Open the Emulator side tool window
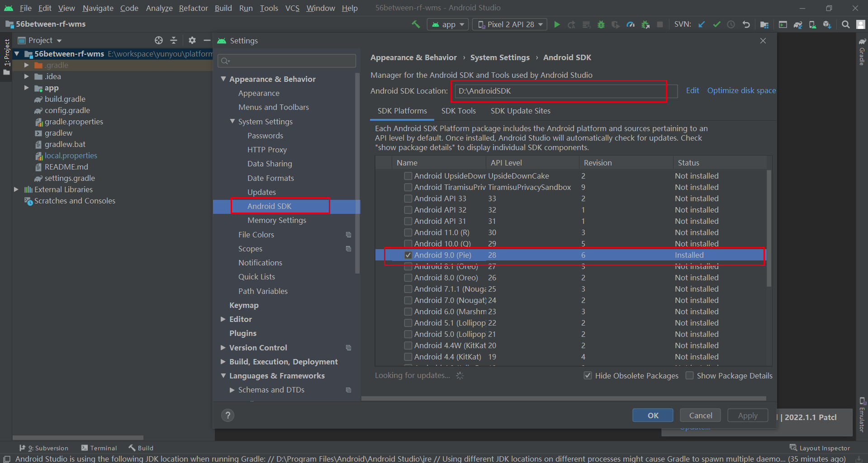Screen dimensions: 868x463 tap(862, 415)
